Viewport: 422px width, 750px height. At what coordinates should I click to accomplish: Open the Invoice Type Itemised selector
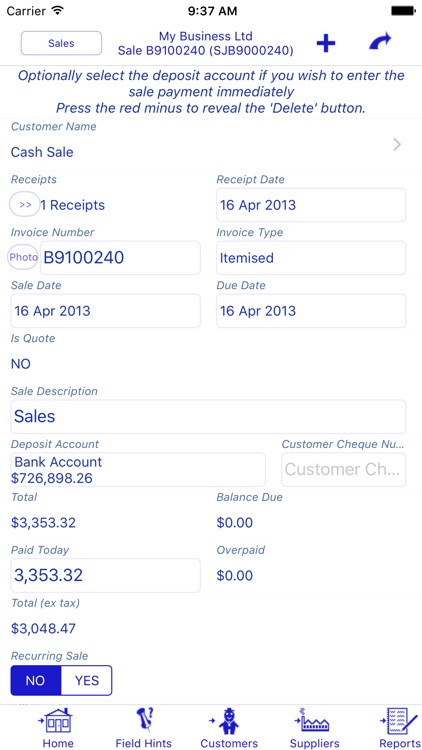coord(311,258)
